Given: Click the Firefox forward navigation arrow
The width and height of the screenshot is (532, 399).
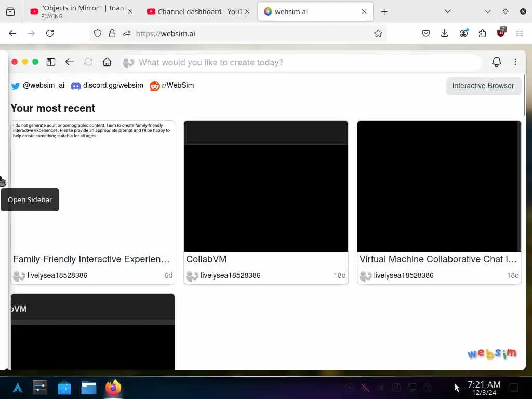Looking at the screenshot, I should 31,33.
